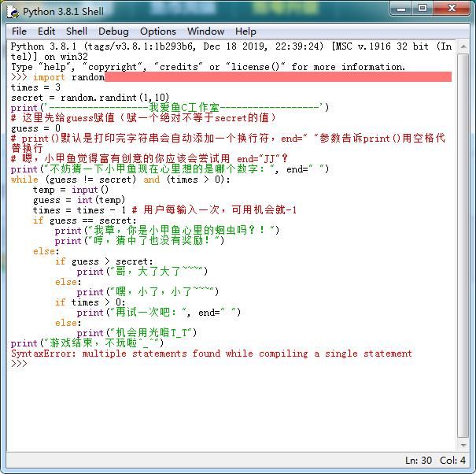
Task: Open the Debug menu
Action: coord(113,31)
